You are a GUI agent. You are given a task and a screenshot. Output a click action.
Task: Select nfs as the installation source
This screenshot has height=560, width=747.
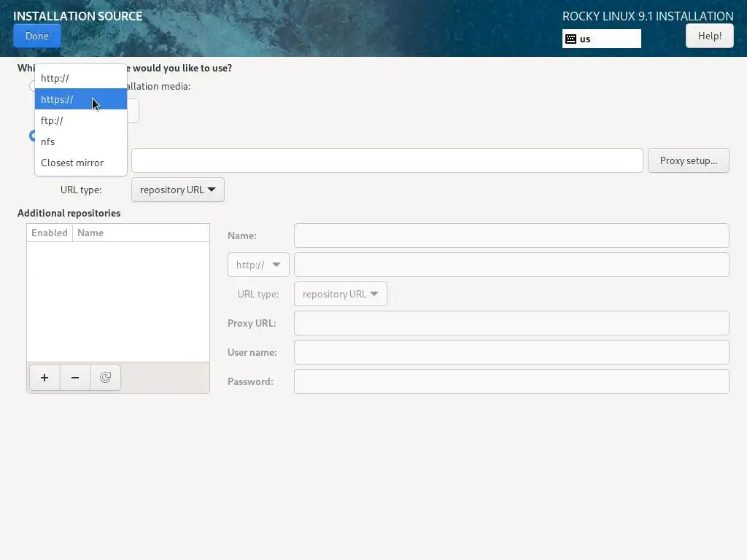(81, 141)
